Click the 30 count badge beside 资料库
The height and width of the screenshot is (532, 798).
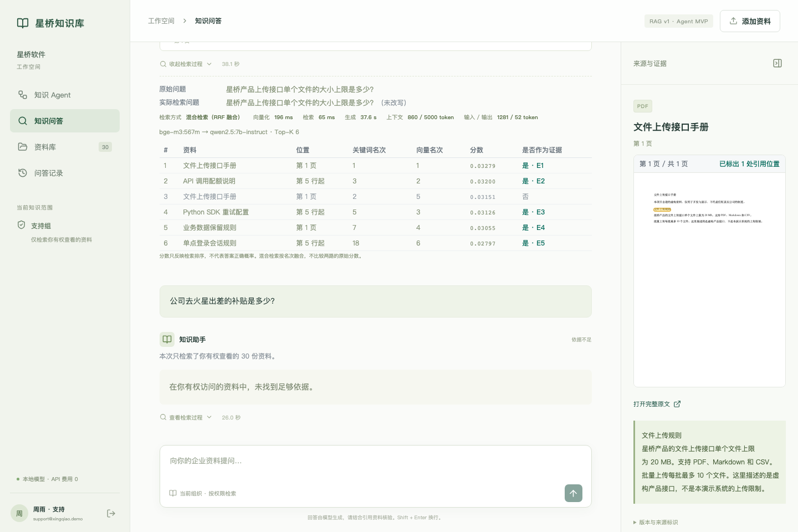[x=105, y=147]
